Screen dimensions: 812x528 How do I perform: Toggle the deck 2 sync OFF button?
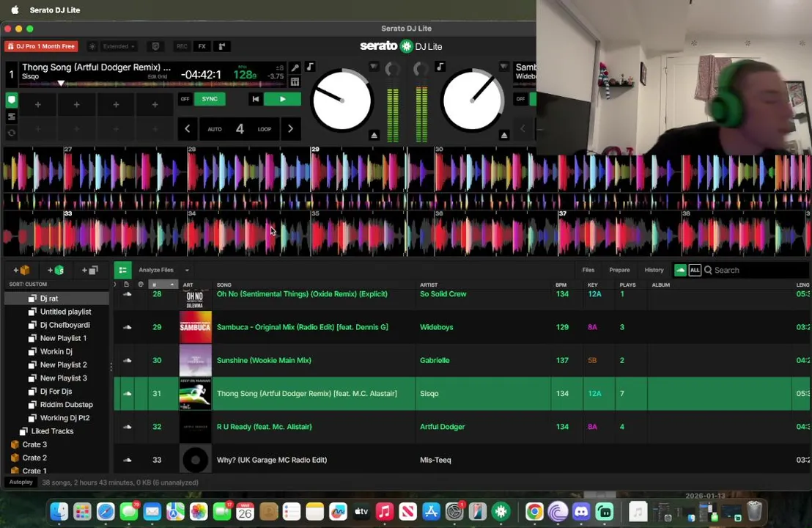tap(520, 99)
